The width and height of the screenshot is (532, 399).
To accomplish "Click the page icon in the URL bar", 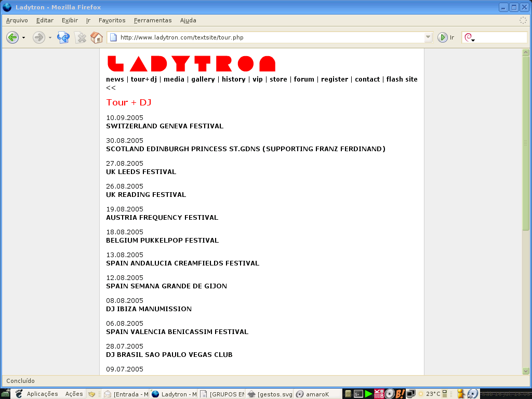I will (113, 37).
